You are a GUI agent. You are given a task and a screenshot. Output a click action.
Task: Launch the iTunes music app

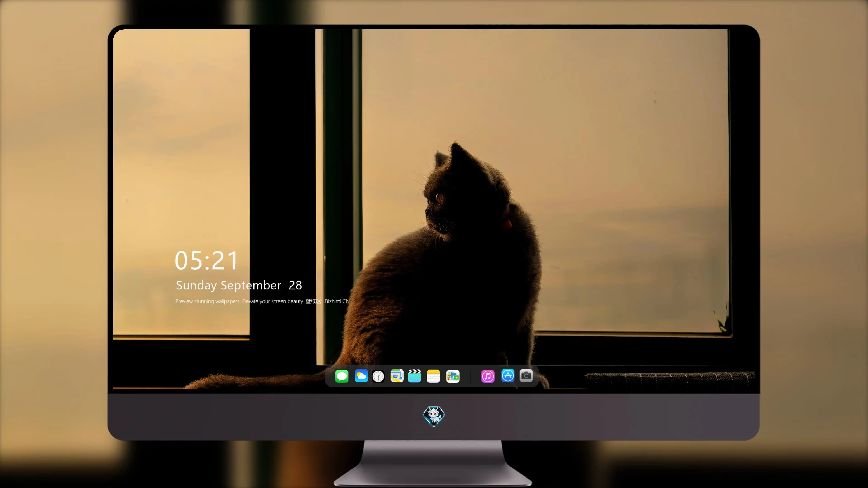[x=488, y=376]
